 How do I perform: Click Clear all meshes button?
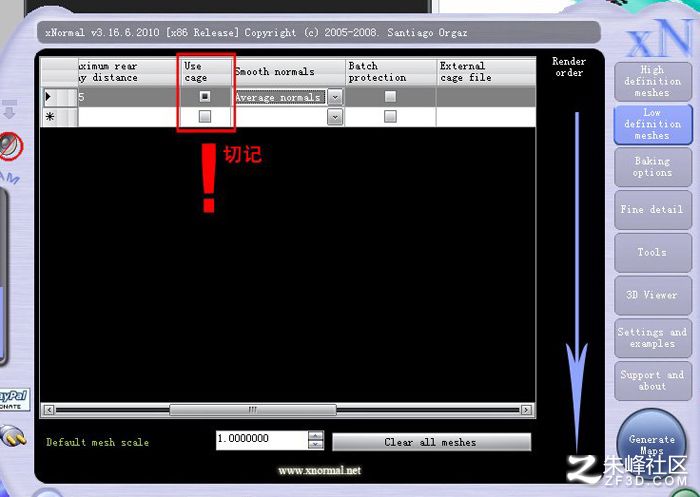[x=431, y=442]
